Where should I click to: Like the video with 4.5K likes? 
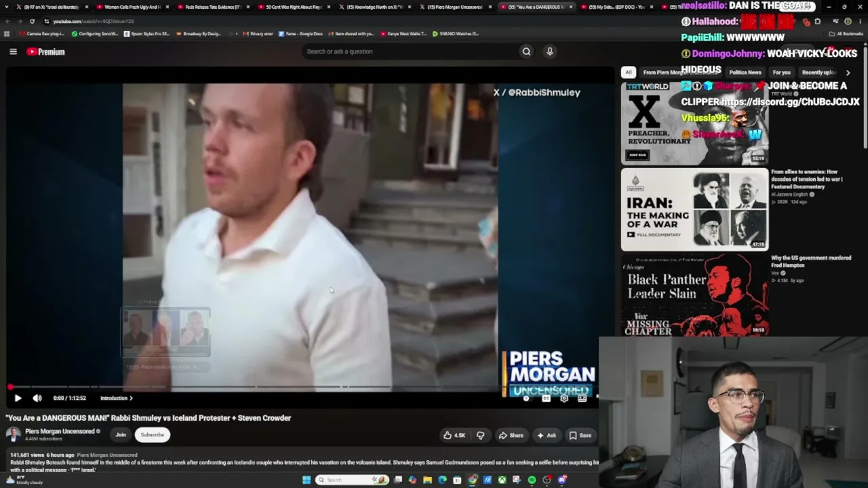[454, 435]
